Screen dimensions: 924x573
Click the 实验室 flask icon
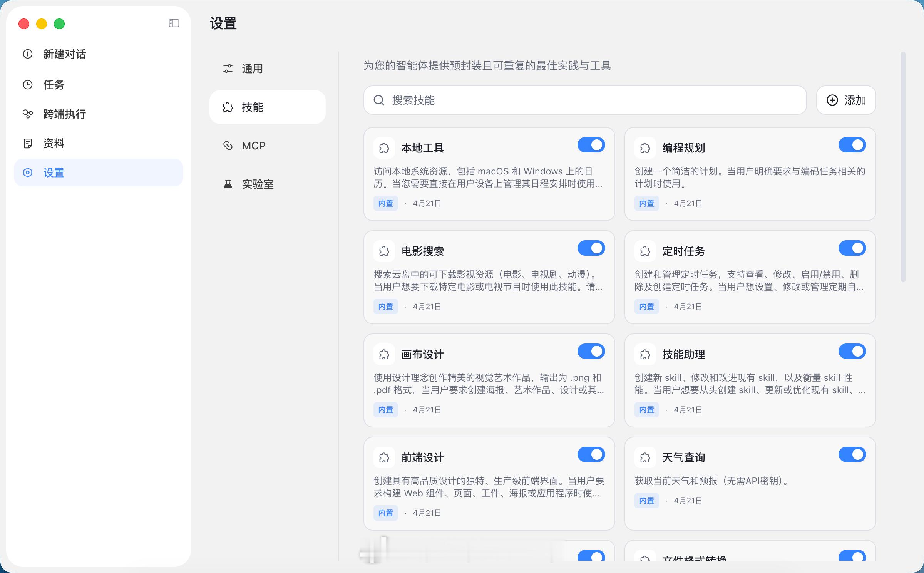pyautogui.click(x=228, y=184)
